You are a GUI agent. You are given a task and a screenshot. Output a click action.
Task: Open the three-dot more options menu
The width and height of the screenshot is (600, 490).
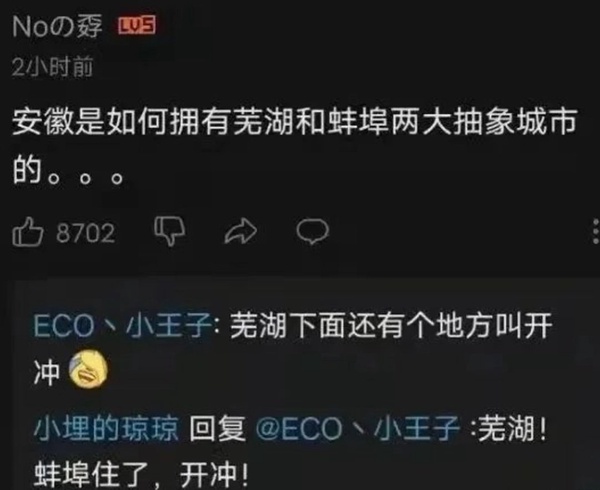(x=595, y=231)
